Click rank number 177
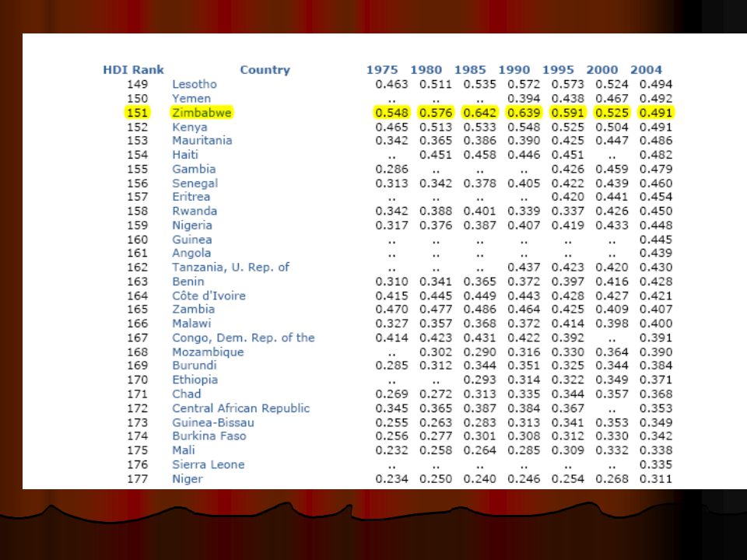This screenshot has width=747, height=560. click(137, 478)
